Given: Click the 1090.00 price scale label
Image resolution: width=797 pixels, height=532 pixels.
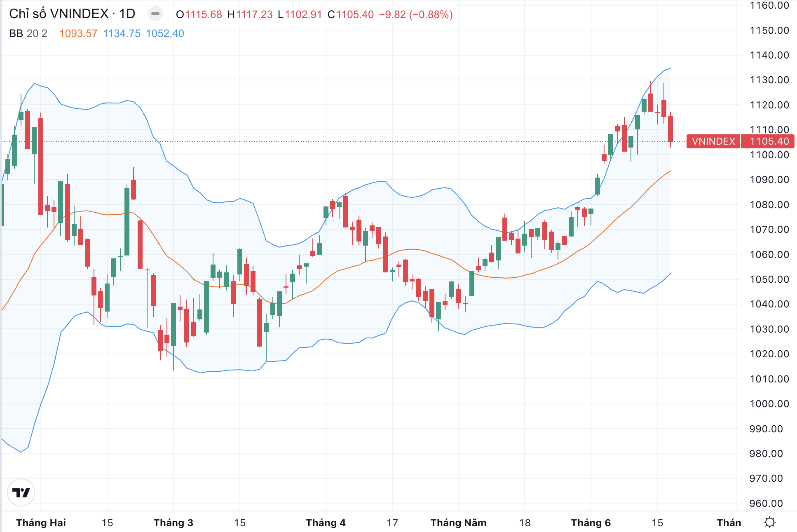Looking at the screenshot, I should coord(769,180).
